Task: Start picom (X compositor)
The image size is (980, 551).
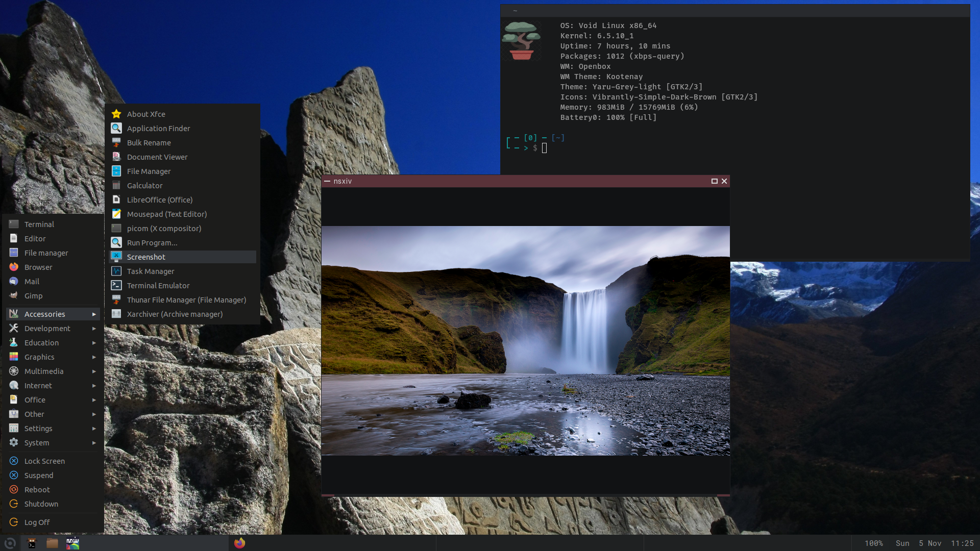Action: [183, 229]
